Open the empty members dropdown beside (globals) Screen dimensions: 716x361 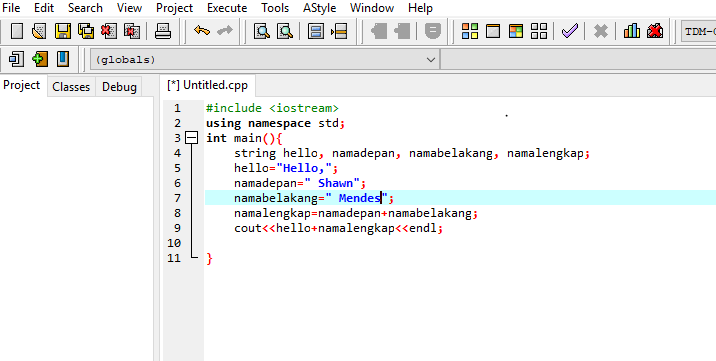click(x=578, y=60)
